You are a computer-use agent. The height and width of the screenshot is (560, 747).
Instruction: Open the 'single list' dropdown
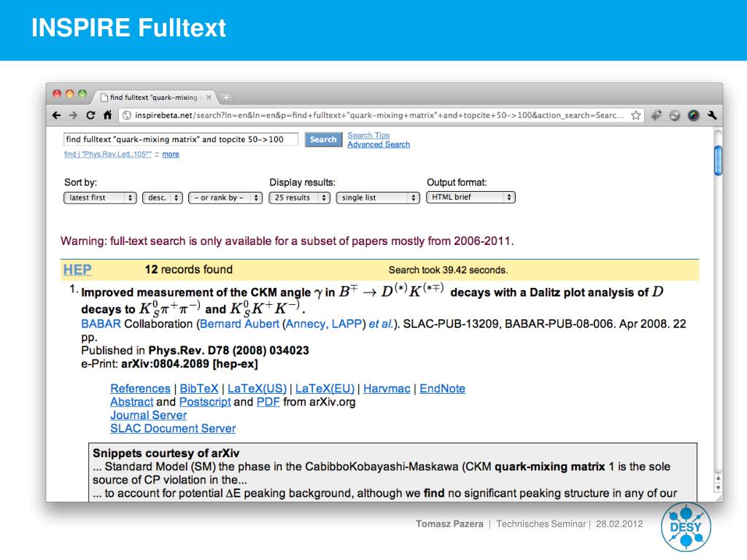coord(378,198)
